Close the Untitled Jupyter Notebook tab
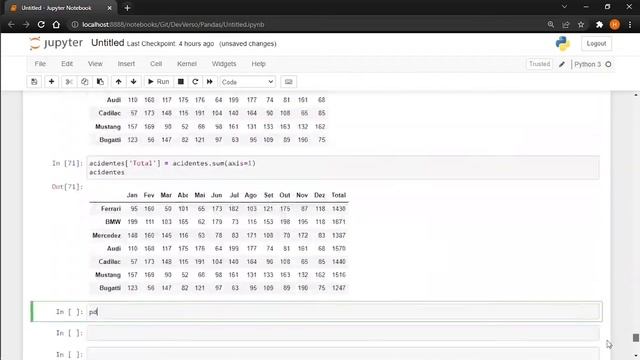The image size is (640, 360). pyautogui.click(x=109, y=8)
